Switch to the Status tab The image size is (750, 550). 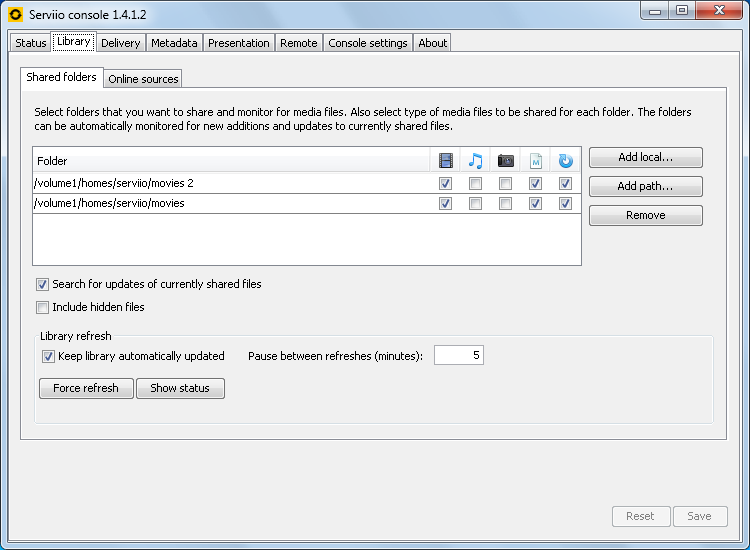pyautogui.click(x=31, y=43)
